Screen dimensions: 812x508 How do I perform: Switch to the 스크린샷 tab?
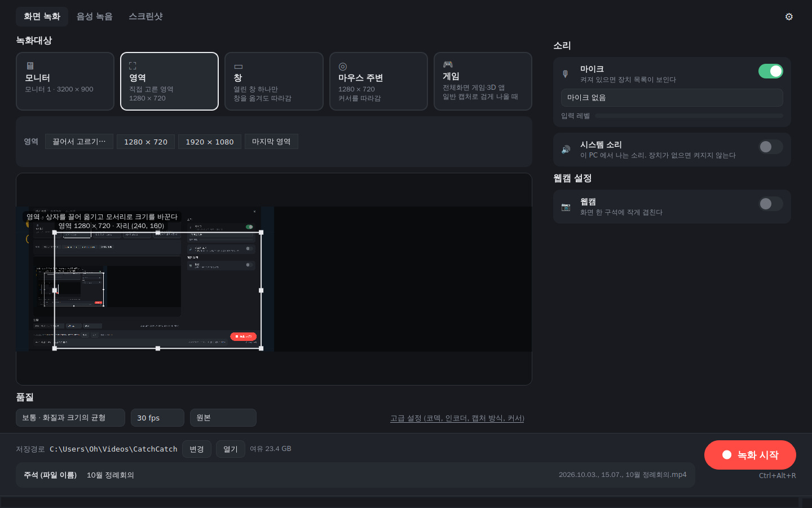tap(145, 16)
